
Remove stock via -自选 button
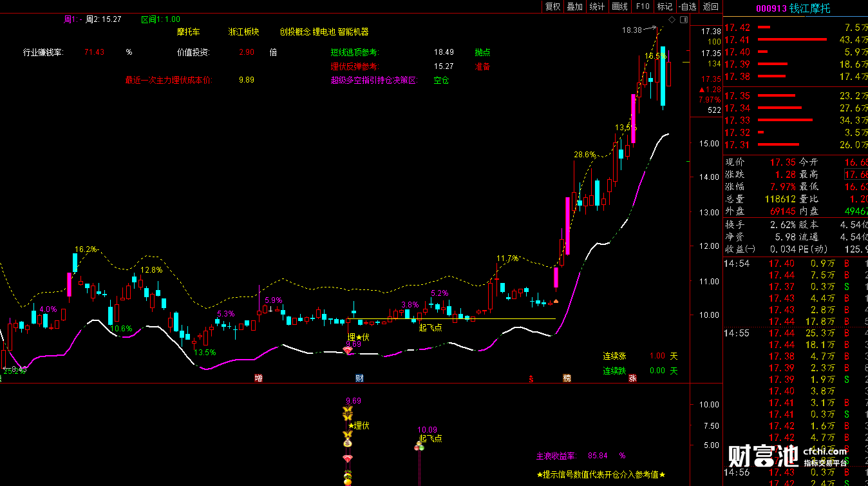pos(687,6)
